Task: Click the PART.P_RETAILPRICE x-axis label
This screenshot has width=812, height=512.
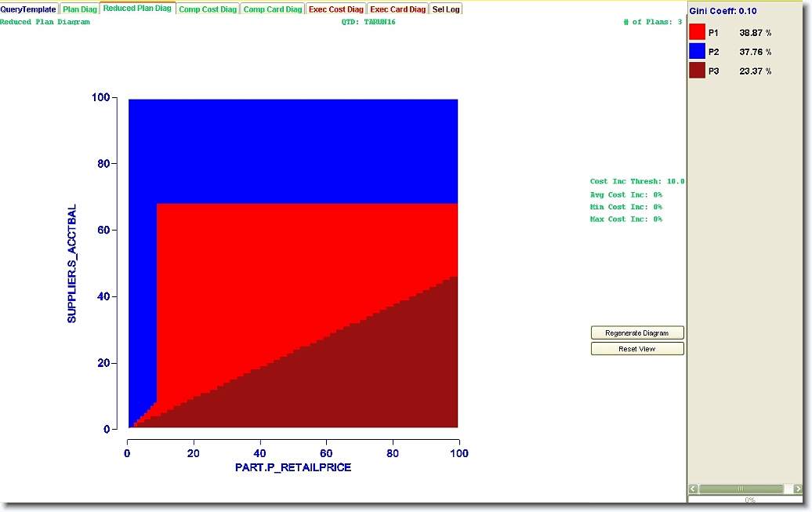Action: (x=293, y=468)
